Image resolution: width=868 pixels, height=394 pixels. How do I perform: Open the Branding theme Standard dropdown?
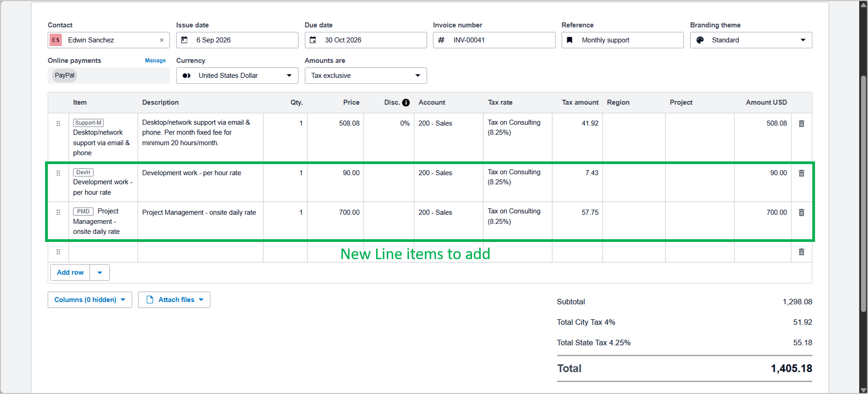[751, 40]
